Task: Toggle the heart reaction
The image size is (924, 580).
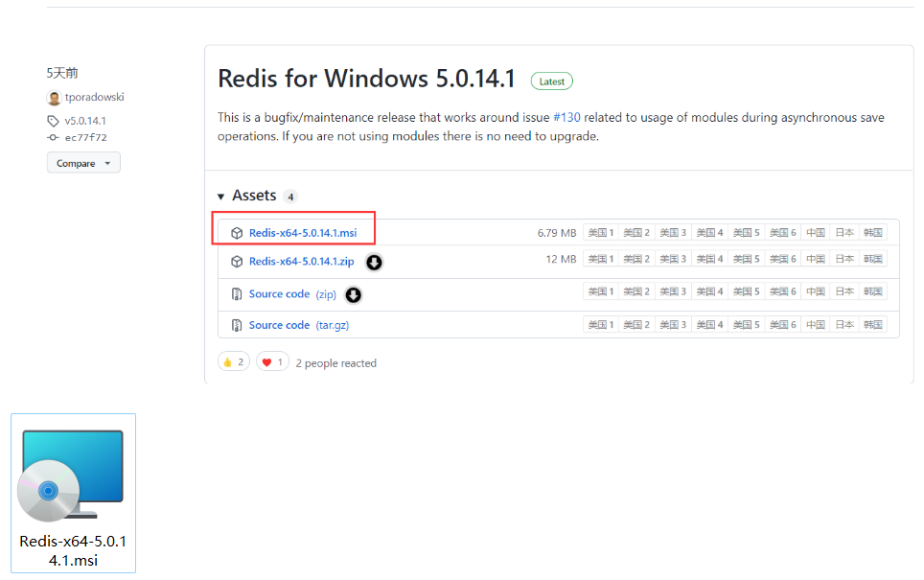Action: pos(272,362)
